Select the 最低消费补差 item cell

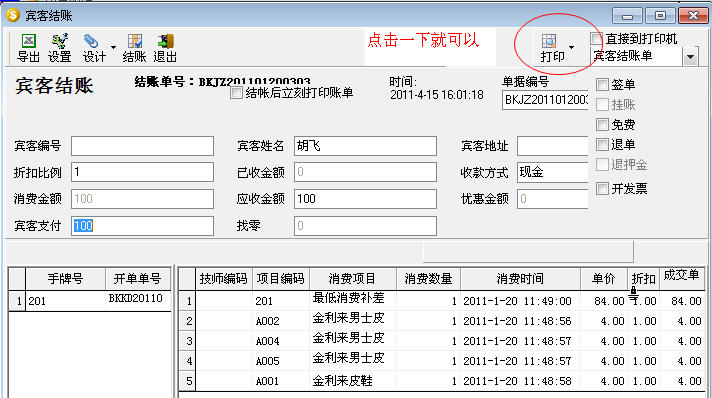pyautogui.click(x=352, y=300)
